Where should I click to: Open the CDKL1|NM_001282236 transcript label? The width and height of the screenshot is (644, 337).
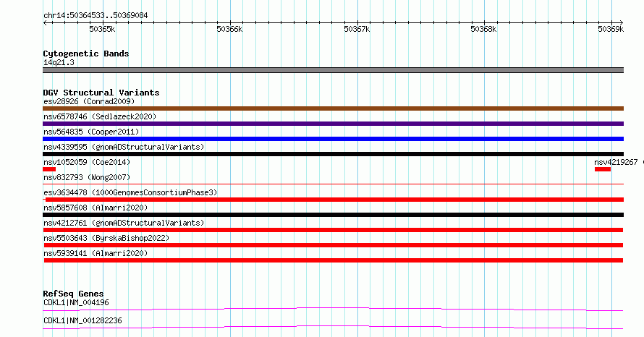tap(82, 320)
